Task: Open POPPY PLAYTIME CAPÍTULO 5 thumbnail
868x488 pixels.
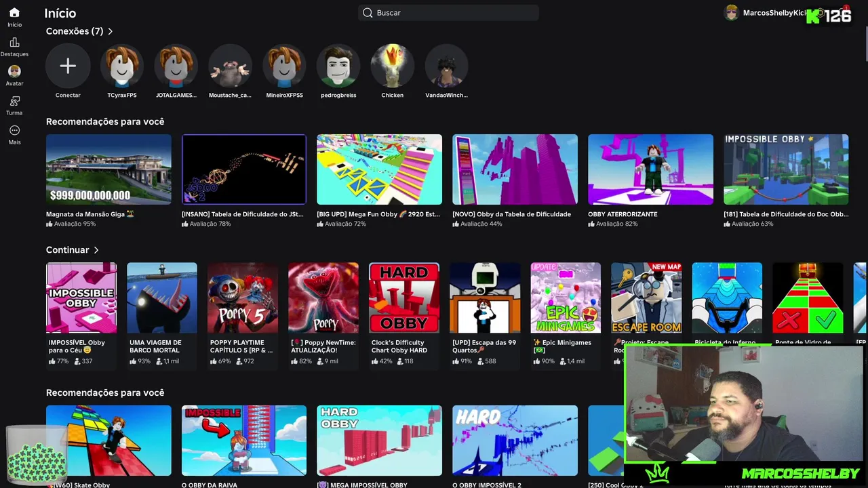Action: tap(243, 298)
